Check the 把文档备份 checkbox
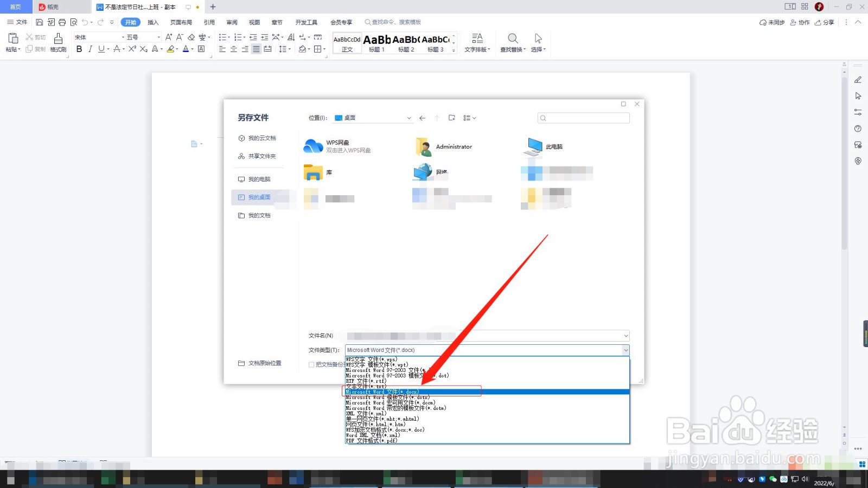 pos(311,364)
